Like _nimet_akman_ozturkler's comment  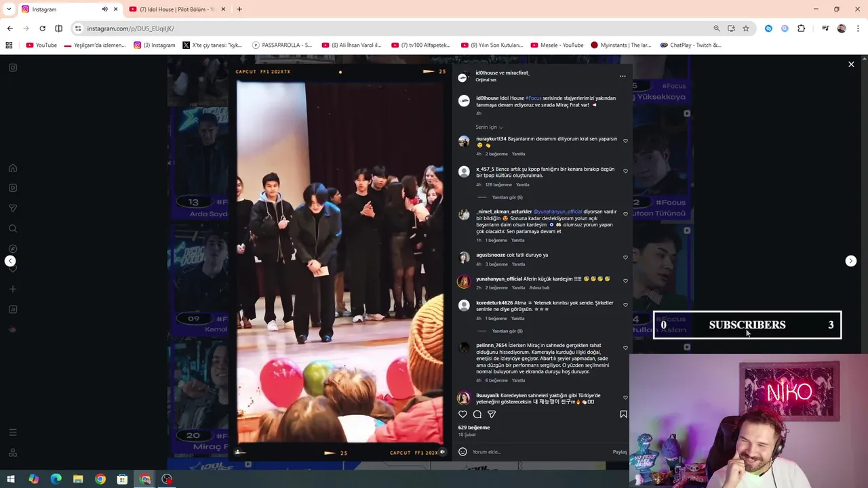point(625,213)
